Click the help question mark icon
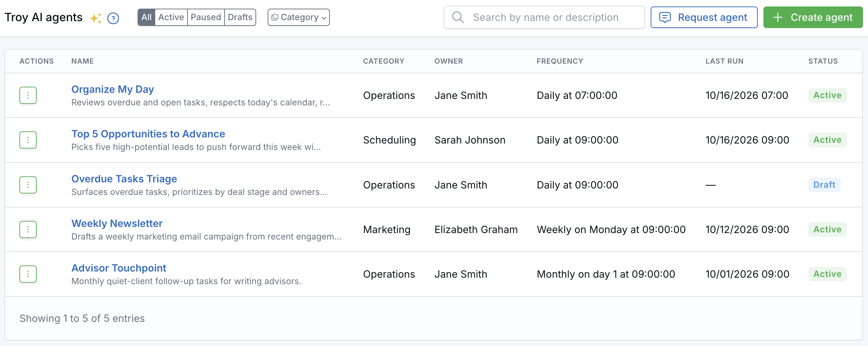This screenshot has width=868, height=346. point(113,18)
